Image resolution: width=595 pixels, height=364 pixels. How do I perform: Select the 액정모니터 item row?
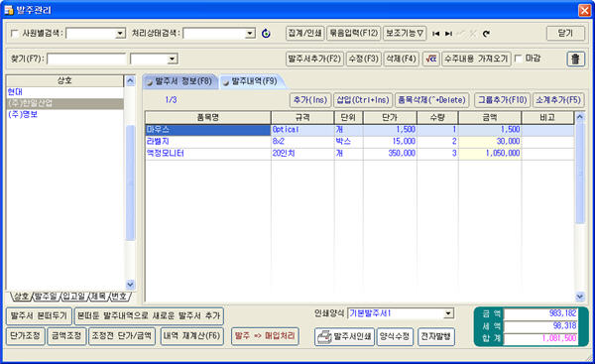tap(359, 154)
